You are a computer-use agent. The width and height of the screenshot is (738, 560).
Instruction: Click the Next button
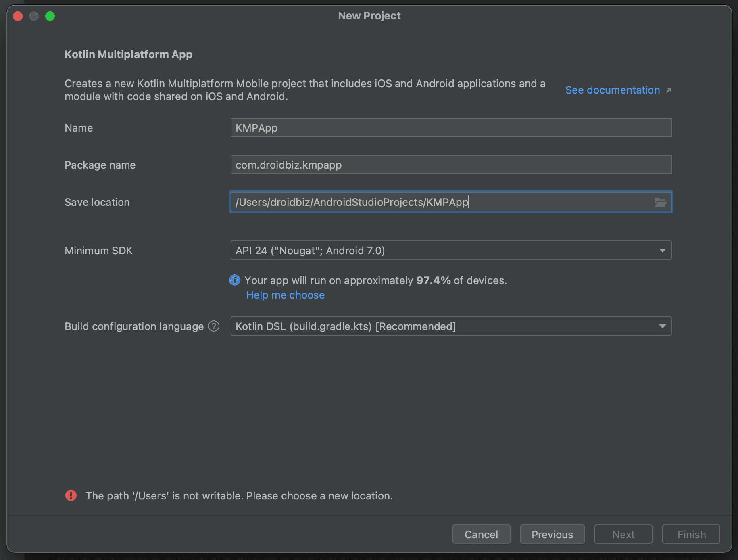(623, 534)
